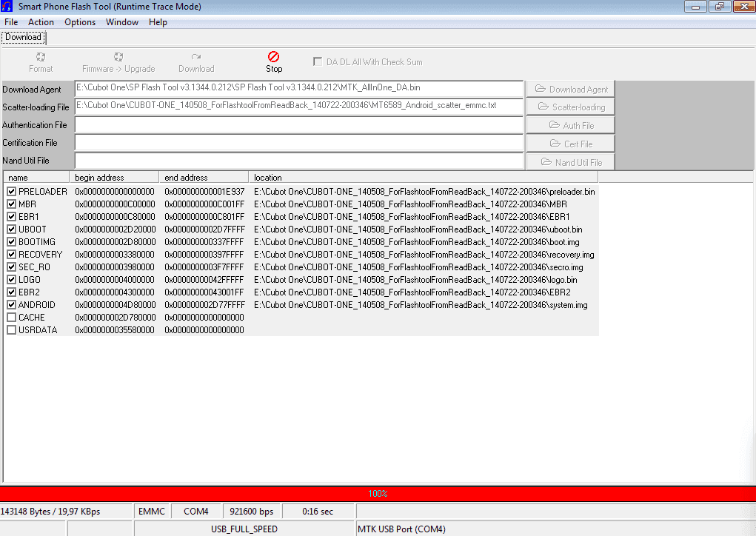This screenshot has height=536, width=756.
Task: Uncheck the SEC_RO partition checkbox
Action: pos(12,267)
